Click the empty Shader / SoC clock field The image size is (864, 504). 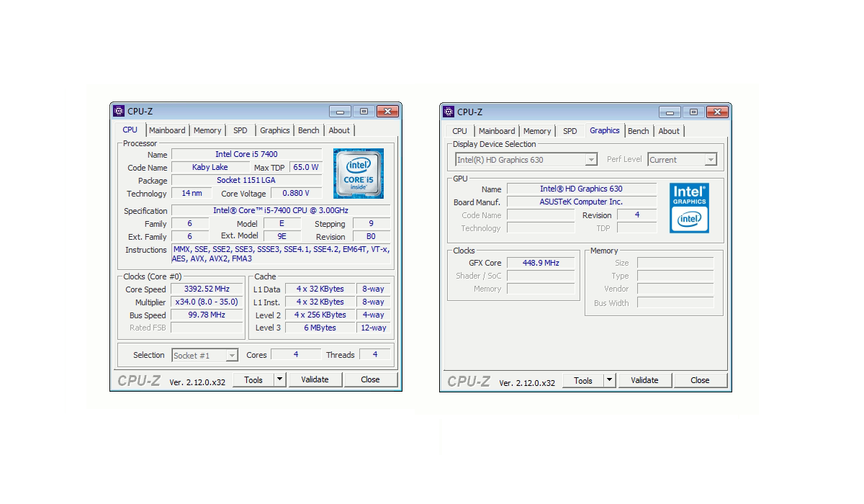pos(541,276)
